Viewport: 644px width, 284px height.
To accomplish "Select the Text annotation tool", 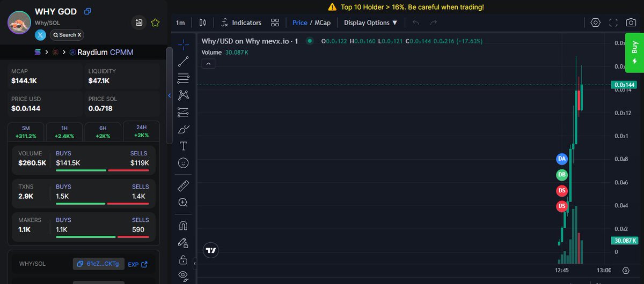I will [x=184, y=146].
